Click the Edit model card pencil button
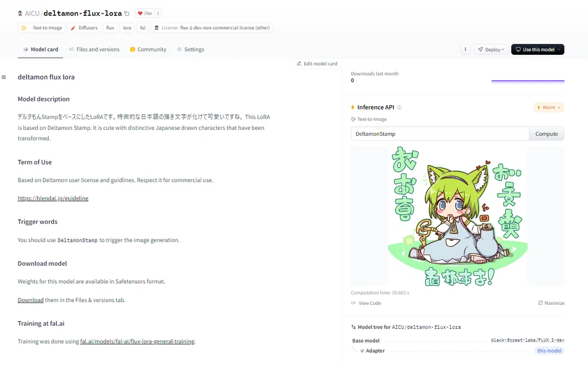Screen dimensions: 588x366 (317, 64)
